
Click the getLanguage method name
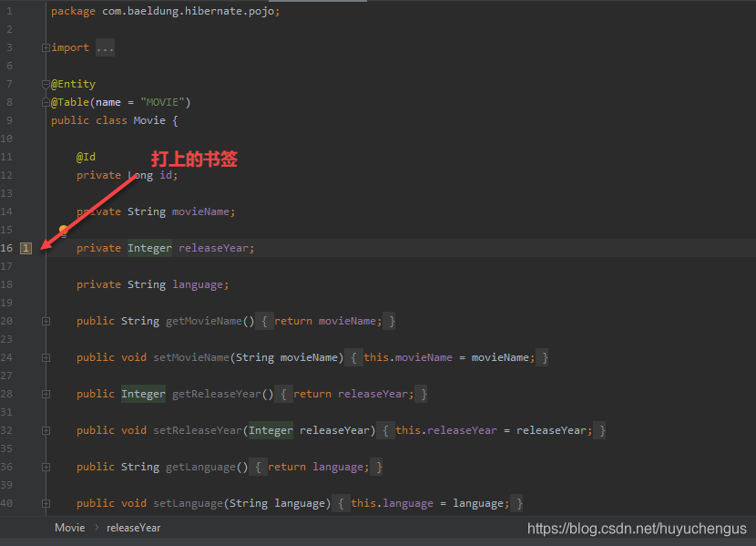point(200,467)
